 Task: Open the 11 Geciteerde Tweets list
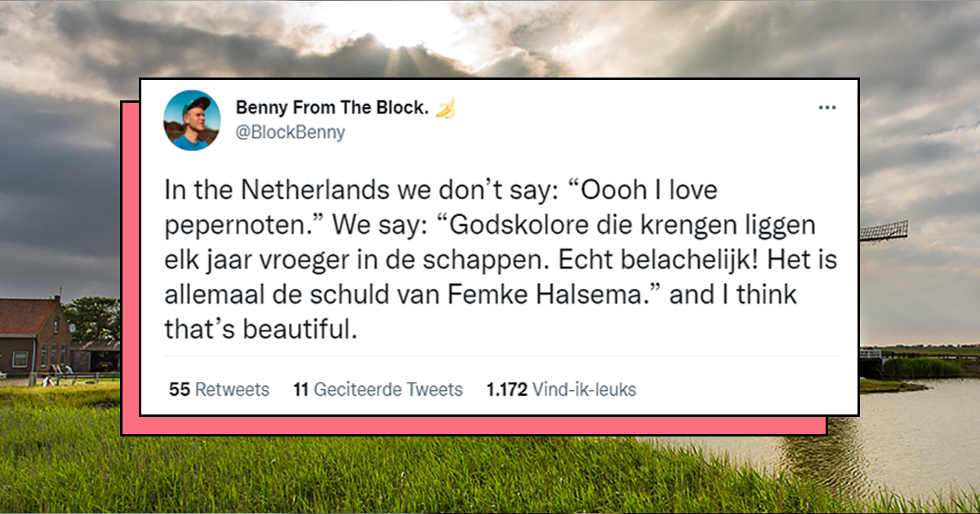377,390
